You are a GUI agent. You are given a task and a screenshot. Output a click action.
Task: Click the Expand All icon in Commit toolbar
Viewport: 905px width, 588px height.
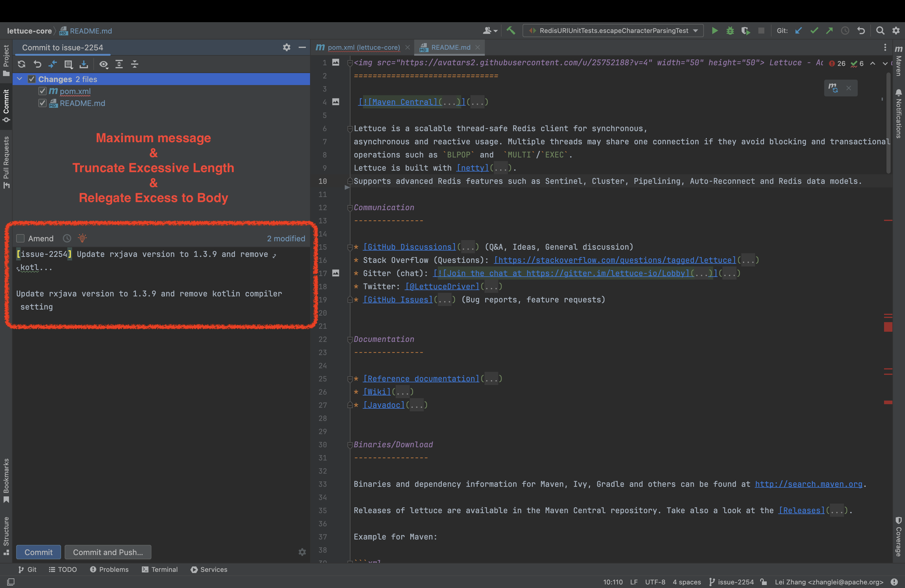pos(119,64)
